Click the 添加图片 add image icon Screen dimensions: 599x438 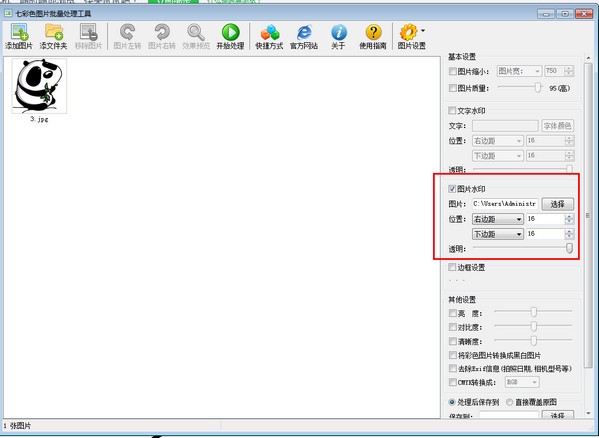point(19,32)
